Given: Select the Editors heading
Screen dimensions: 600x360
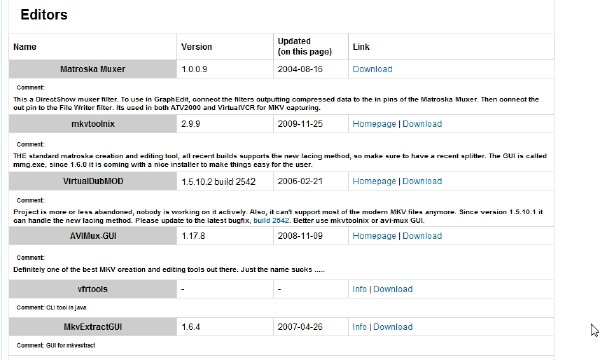Looking at the screenshot, I should click(x=44, y=15).
